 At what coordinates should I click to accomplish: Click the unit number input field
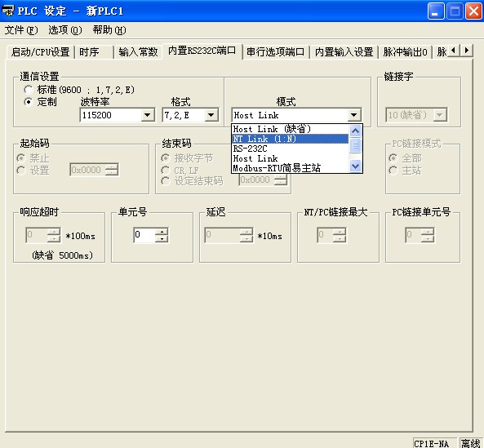(x=144, y=235)
